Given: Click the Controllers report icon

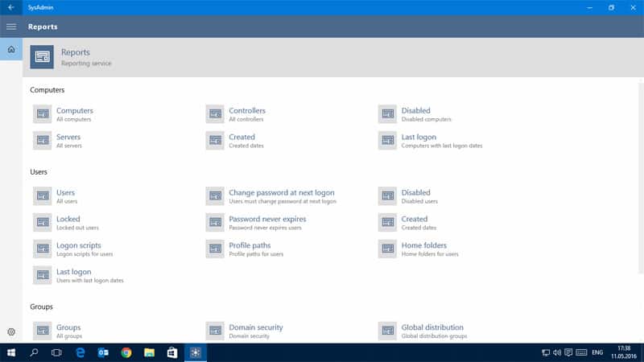Looking at the screenshot, I should [215, 113].
